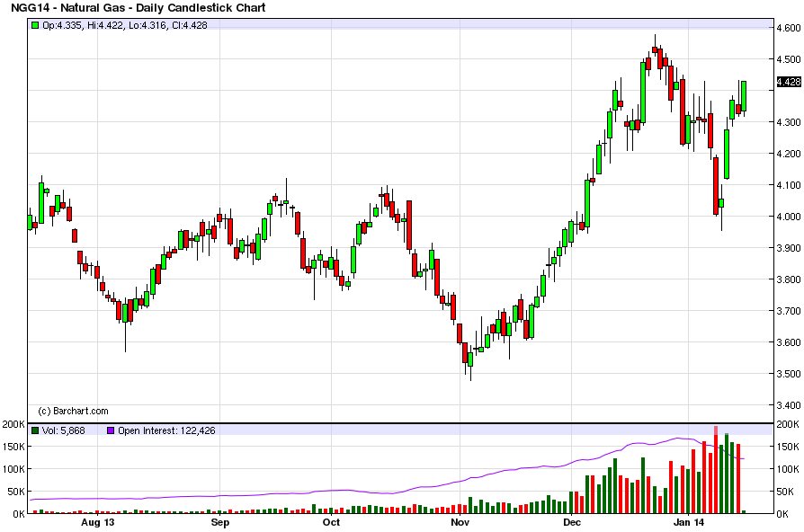Click the 'Oct' date axis label
The image size is (804, 532).
pyautogui.click(x=331, y=522)
